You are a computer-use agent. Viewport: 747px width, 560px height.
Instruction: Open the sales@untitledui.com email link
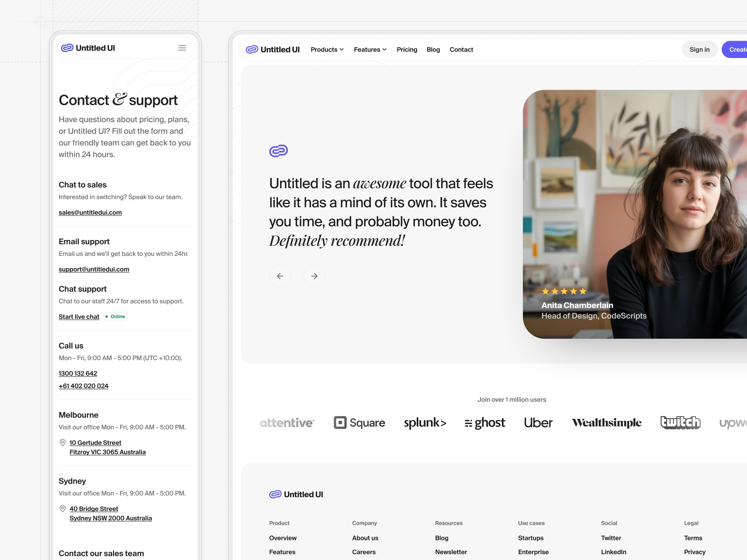pyautogui.click(x=90, y=212)
